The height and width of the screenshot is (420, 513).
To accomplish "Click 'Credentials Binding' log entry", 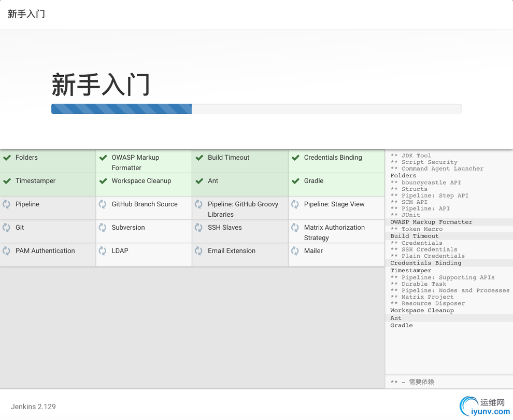I will (x=425, y=263).
